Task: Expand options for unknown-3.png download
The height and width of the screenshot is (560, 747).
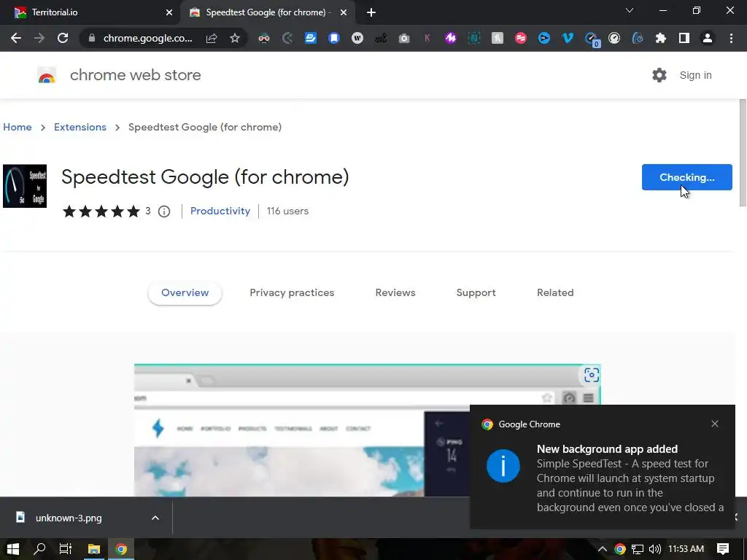Action: pyautogui.click(x=155, y=518)
